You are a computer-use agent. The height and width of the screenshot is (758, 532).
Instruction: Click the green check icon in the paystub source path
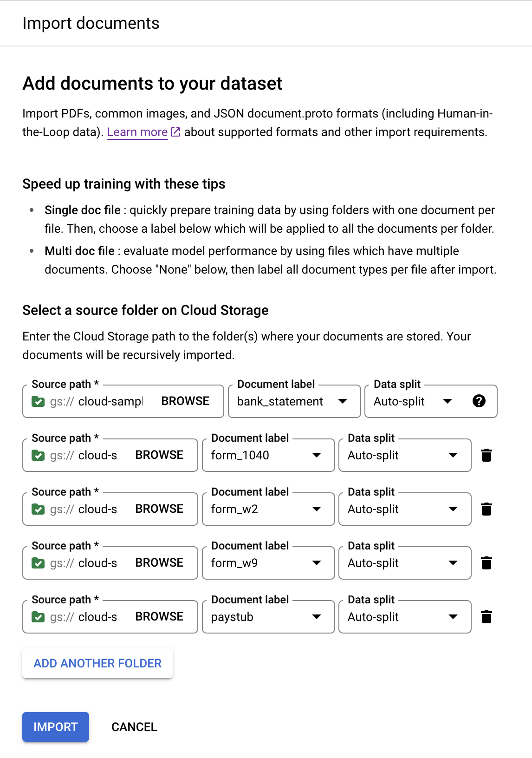click(x=38, y=617)
